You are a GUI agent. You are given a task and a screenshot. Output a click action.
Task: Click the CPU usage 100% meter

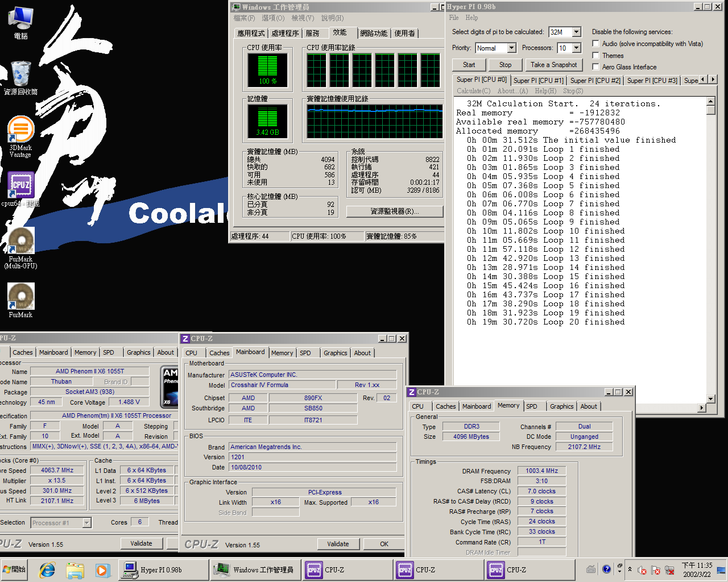[x=267, y=70]
